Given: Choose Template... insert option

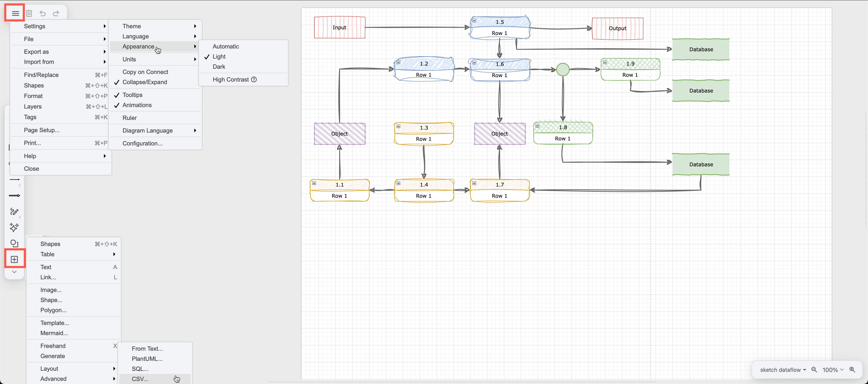Looking at the screenshot, I should (74, 323).
